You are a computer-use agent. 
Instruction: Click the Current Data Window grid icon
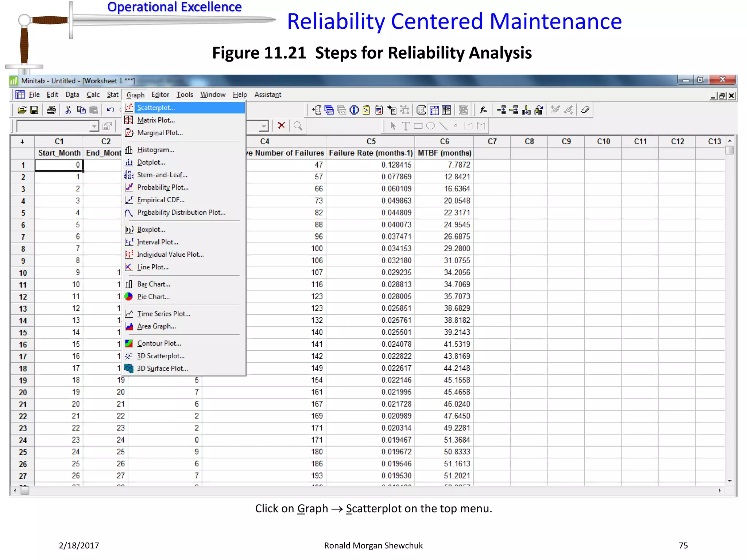point(434,110)
